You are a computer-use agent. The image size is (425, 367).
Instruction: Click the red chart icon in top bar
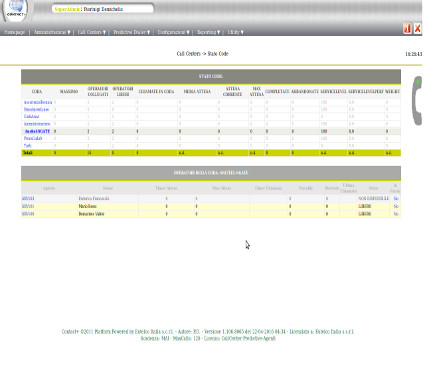pos(407,29)
